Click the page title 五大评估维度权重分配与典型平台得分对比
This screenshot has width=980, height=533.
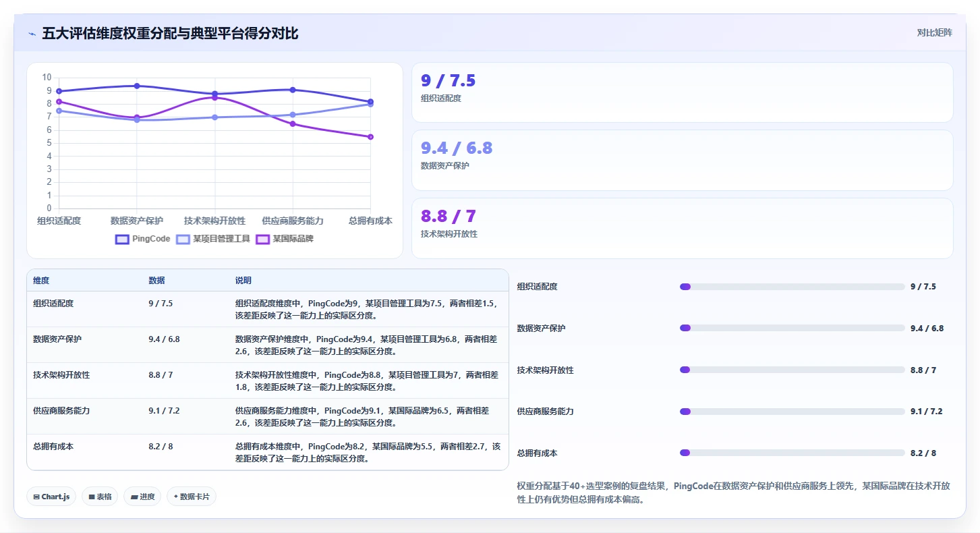[x=170, y=34]
